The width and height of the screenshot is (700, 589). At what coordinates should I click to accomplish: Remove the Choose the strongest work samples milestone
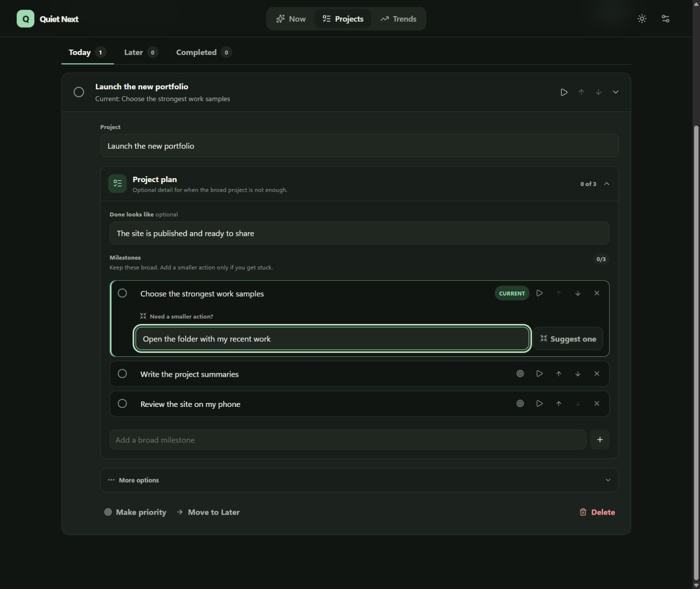click(x=597, y=293)
